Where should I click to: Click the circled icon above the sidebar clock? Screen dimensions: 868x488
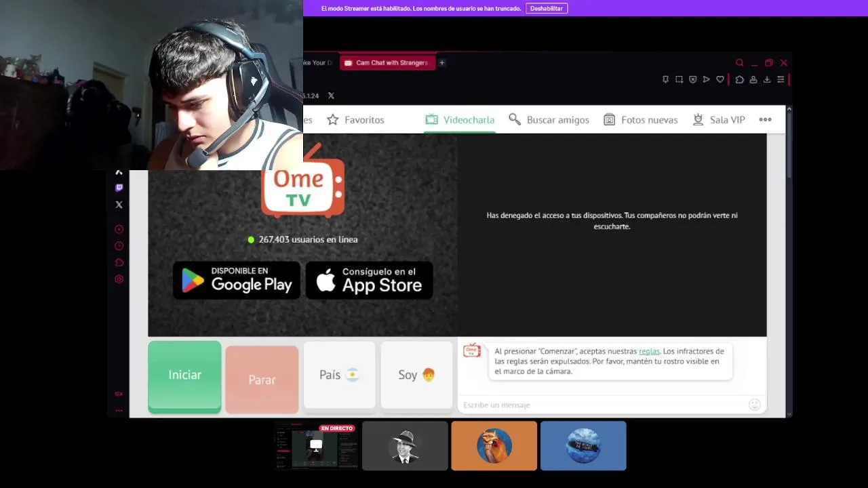click(119, 229)
